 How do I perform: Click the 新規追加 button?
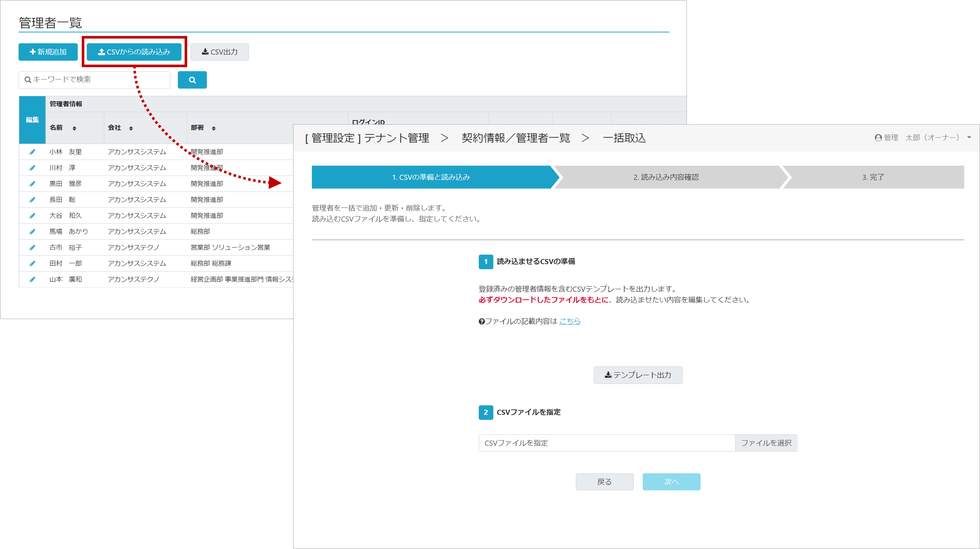click(x=48, y=52)
